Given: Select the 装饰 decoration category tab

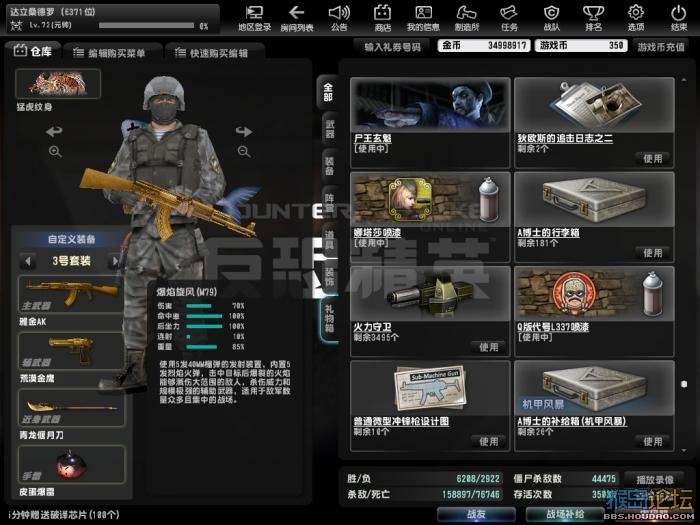Looking at the screenshot, I should pyautogui.click(x=329, y=277).
